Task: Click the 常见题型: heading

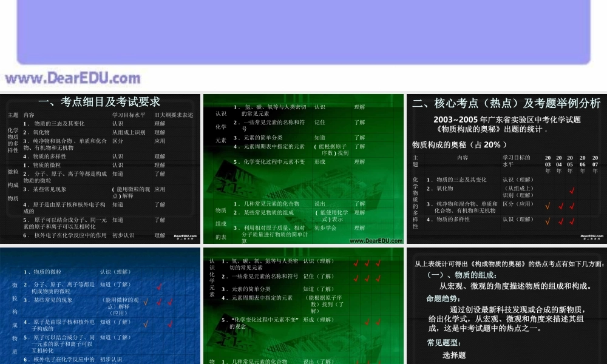Action: pos(444,343)
